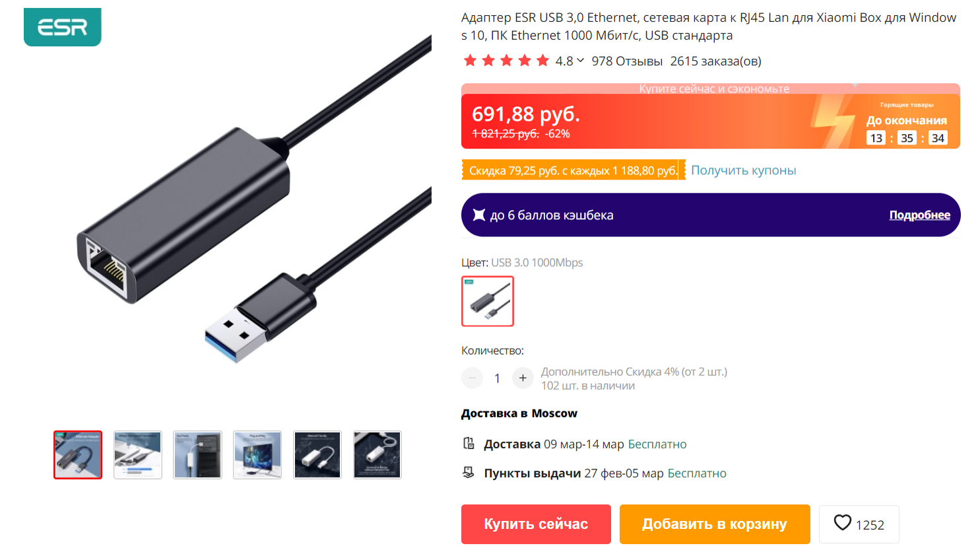Select second product gallery thumbnail
The height and width of the screenshot is (558, 980).
click(x=138, y=455)
